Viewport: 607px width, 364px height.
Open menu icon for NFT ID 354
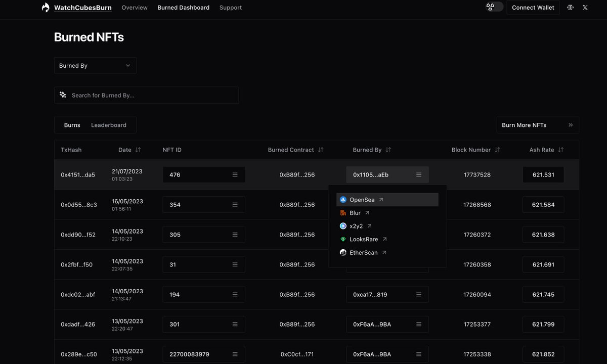tap(235, 205)
